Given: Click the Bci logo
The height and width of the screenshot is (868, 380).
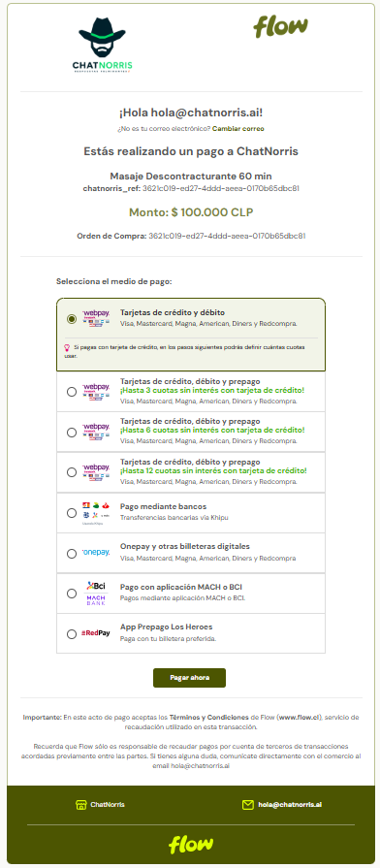Looking at the screenshot, I should (96, 585).
